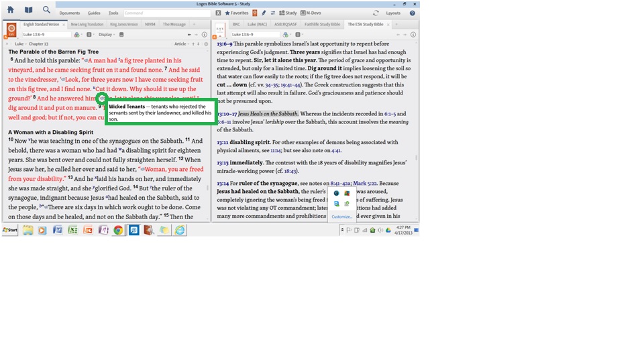Open the Search magnifier icon

pos(46,9)
